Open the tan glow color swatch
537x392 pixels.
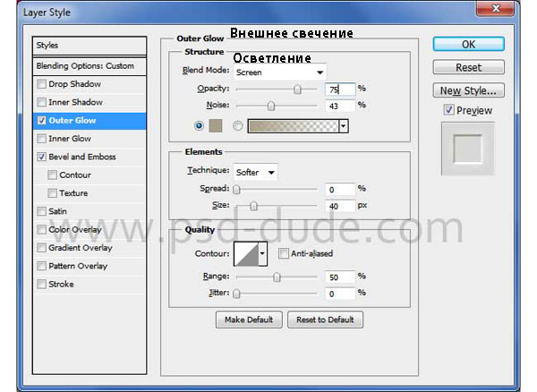point(216,125)
